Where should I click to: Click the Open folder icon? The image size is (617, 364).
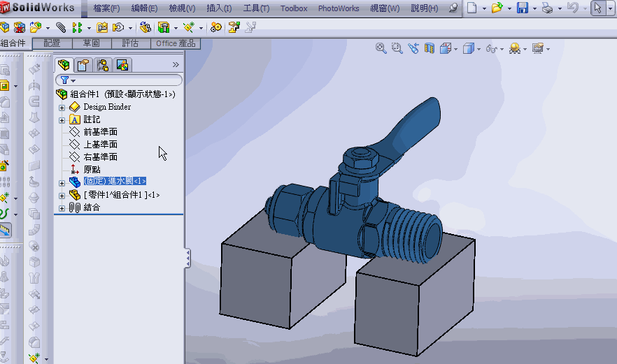pyautogui.click(x=497, y=8)
